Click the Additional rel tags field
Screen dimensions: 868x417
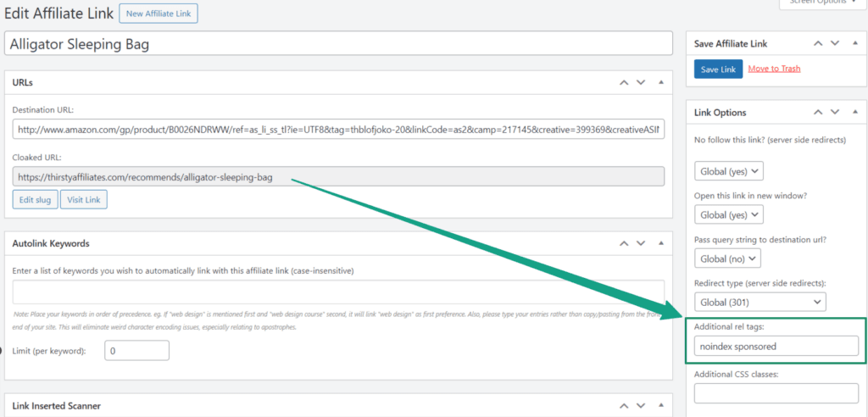pyautogui.click(x=776, y=346)
